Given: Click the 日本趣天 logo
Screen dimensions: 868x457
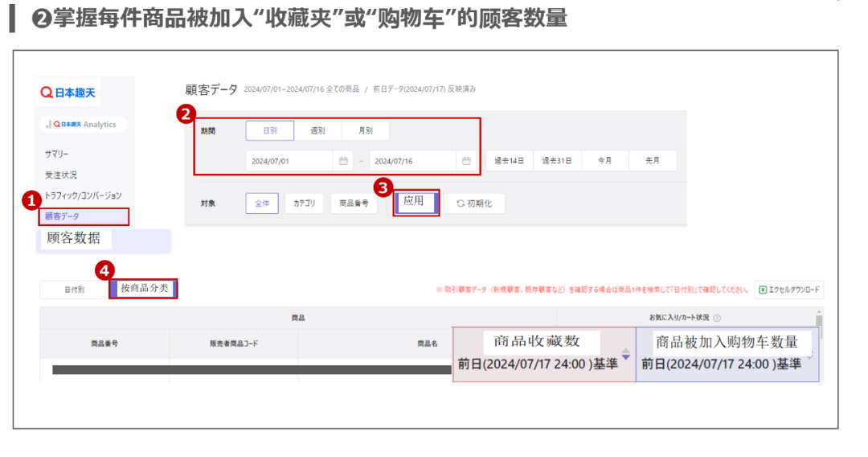Looking at the screenshot, I should (x=68, y=93).
